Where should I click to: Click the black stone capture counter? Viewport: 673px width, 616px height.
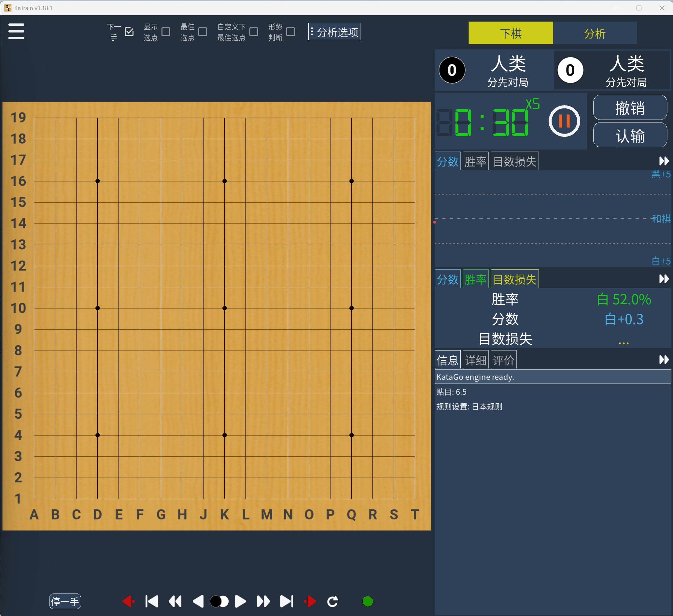pos(452,70)
